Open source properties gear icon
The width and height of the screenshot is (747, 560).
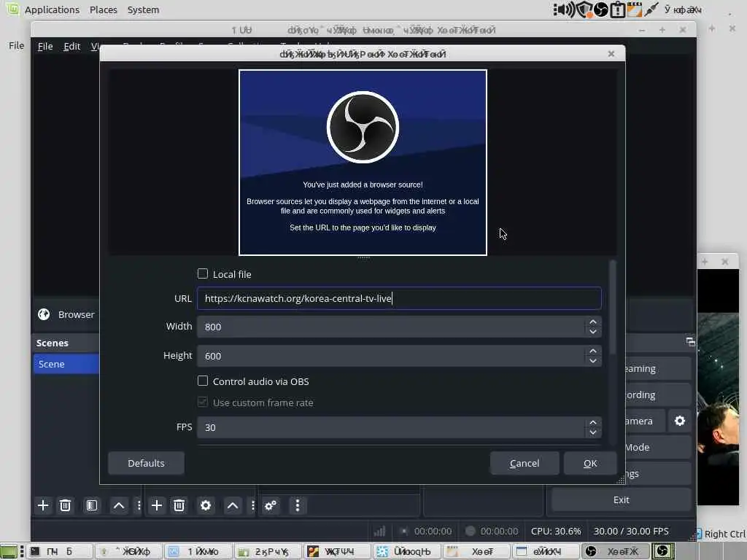205,505
